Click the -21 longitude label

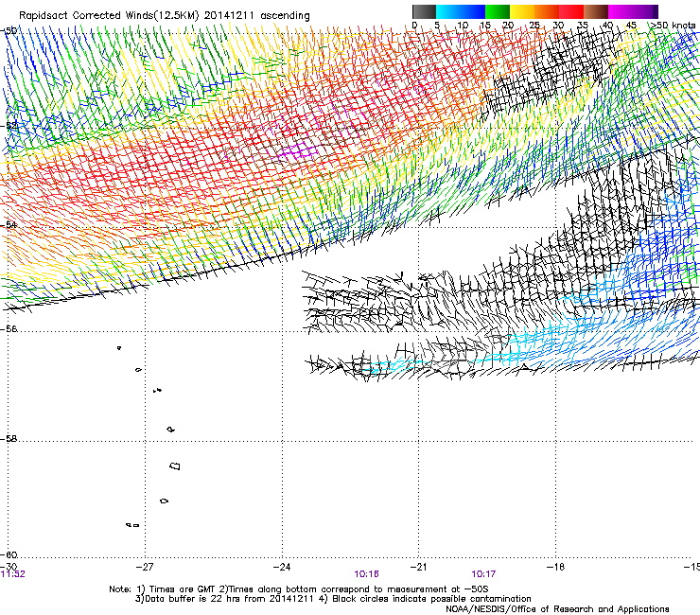[x=418, y=567]
